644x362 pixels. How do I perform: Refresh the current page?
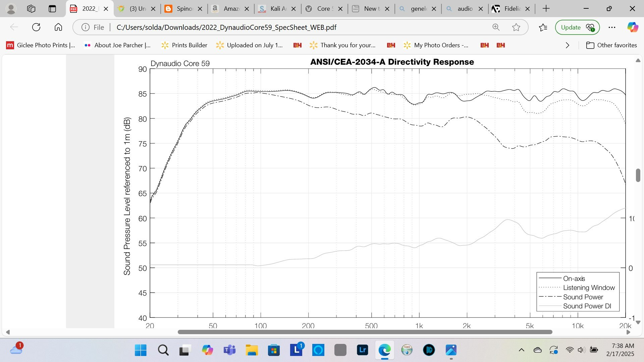(x=36, y=27)
